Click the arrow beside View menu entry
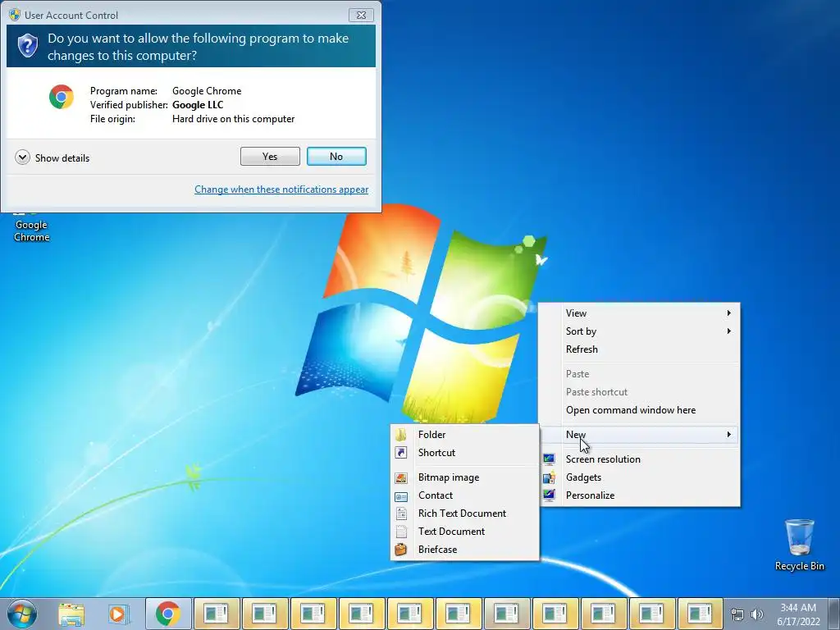 pyautogui.click(x=728, y=313)
